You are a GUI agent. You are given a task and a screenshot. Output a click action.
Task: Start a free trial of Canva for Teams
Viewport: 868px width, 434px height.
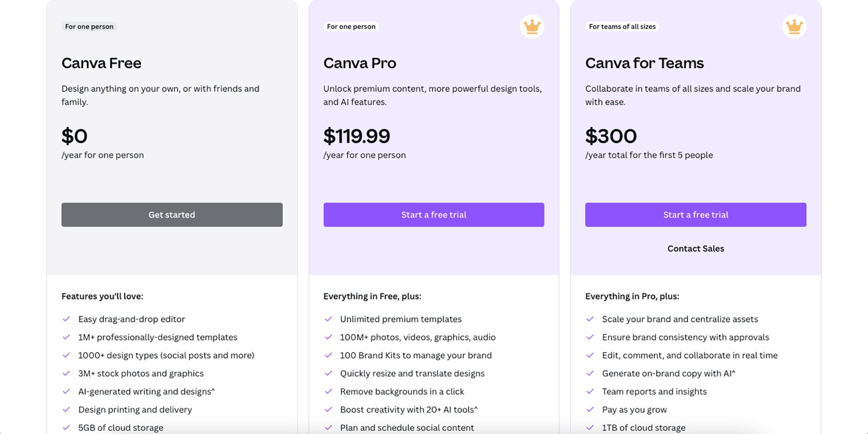coord(695,214)
